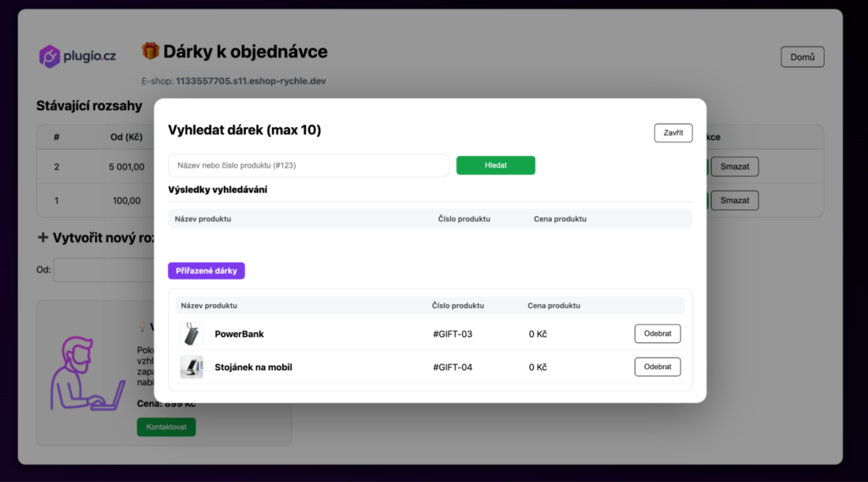868x482 pixels.
Task: Go home using the Domů button
Action: tap(802, 57)
